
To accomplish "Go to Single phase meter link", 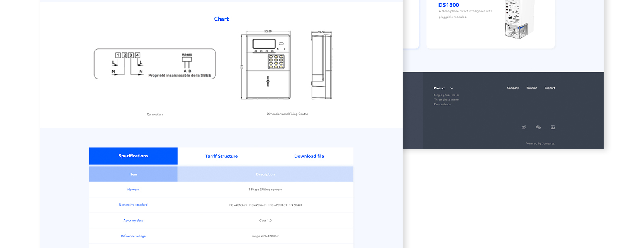I will click(x=446, y=95).
